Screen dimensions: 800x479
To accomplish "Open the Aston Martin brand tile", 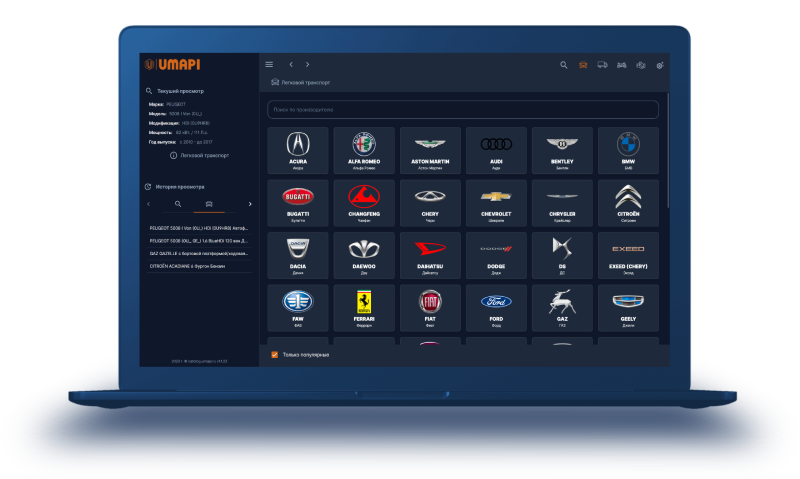I will [430, 150].
